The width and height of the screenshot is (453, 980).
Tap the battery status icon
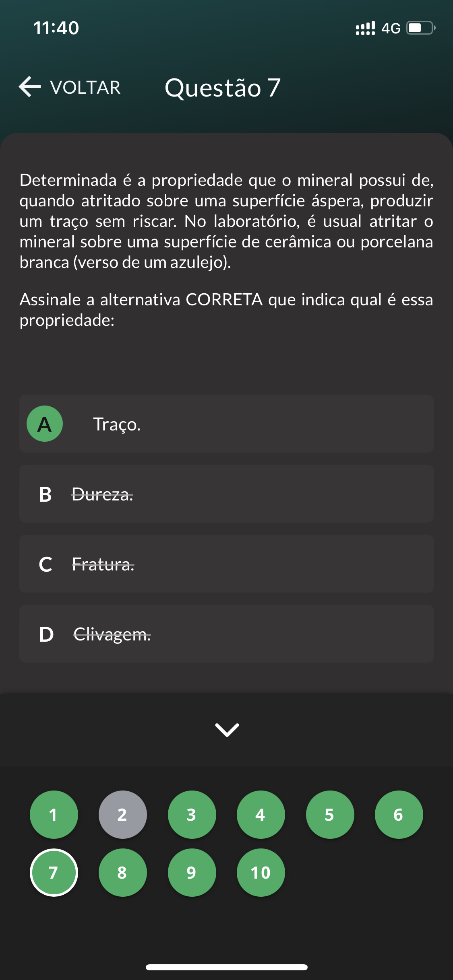pos(420,28)
